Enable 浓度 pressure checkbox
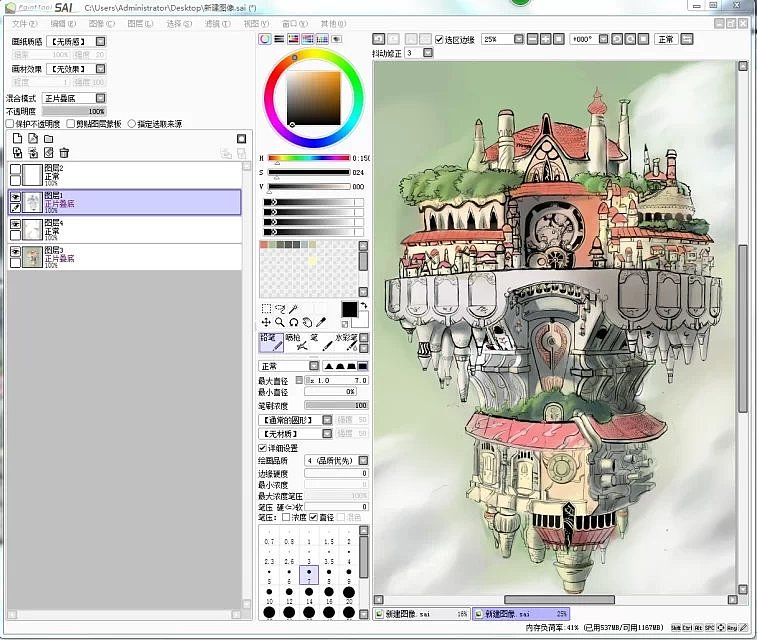 pos(286,517)
